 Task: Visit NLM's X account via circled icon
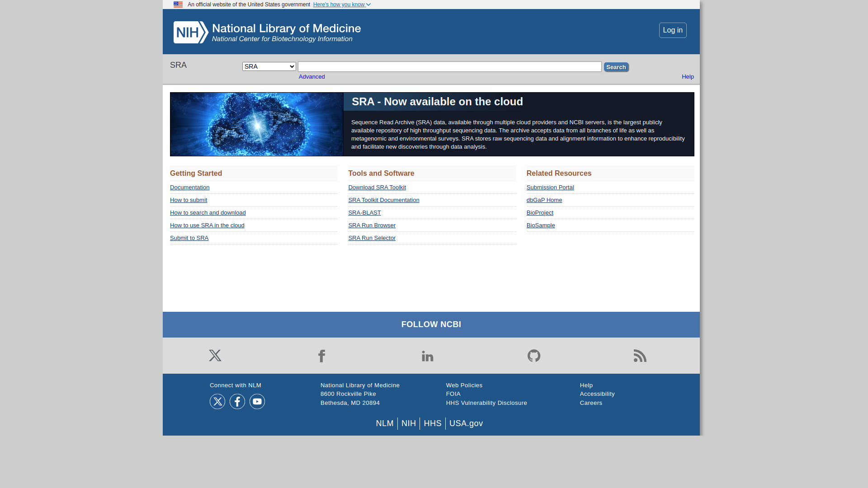(217, 402)
